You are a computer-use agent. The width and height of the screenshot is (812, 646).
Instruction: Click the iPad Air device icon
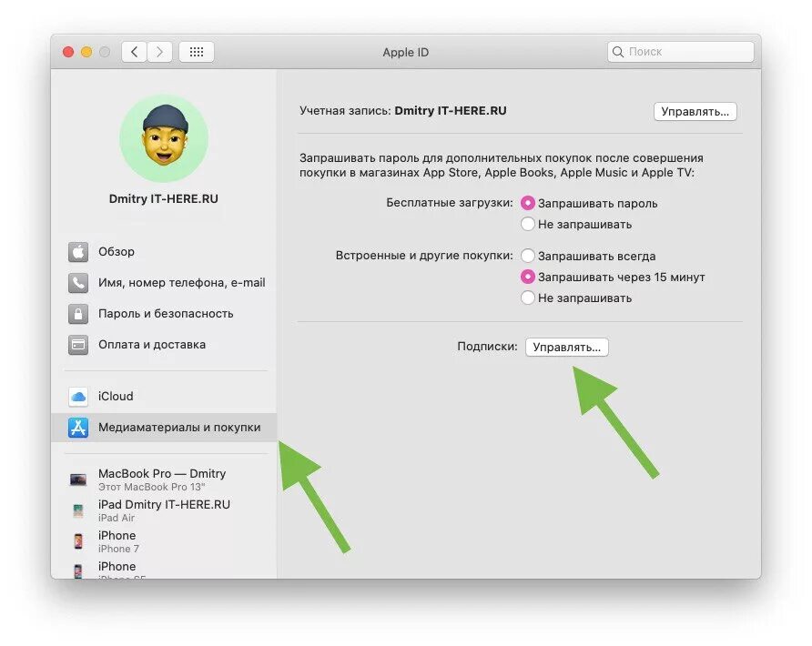pos(78,511)
